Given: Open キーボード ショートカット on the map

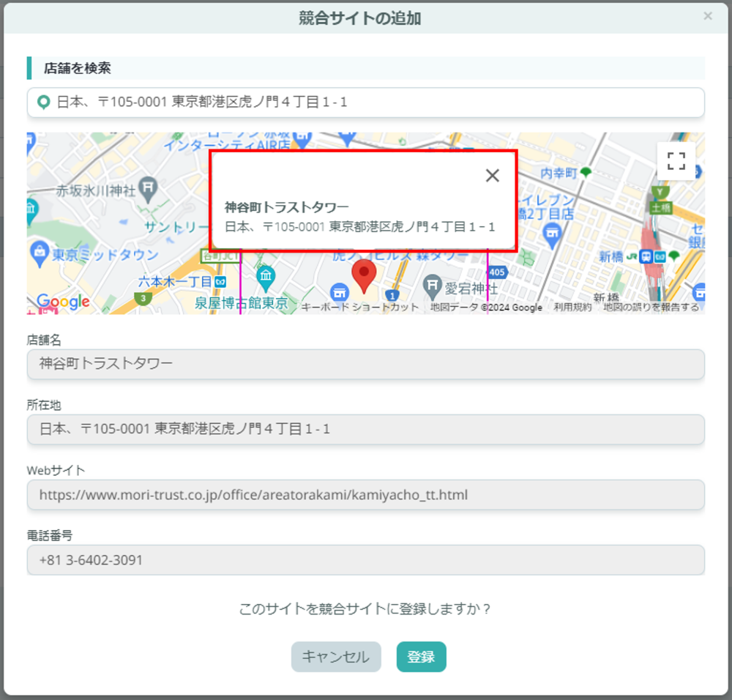Looking at the screenshot, I should pos(360,308).
